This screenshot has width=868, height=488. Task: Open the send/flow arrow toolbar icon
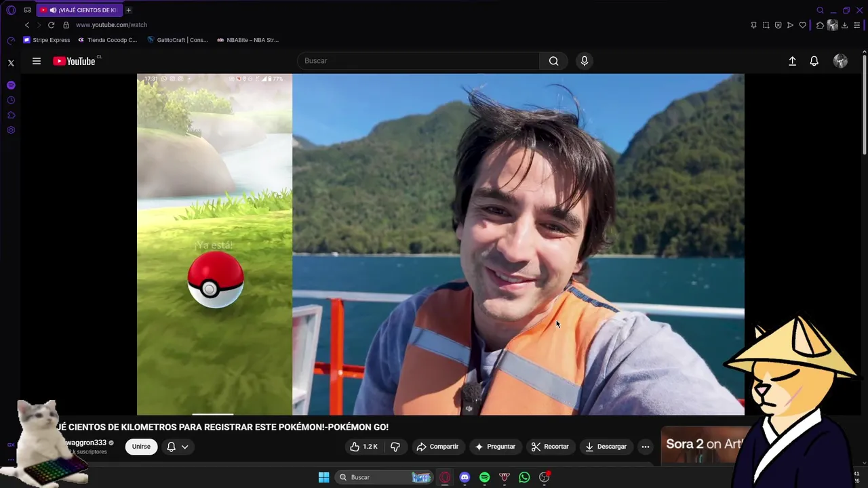point(790,25)
